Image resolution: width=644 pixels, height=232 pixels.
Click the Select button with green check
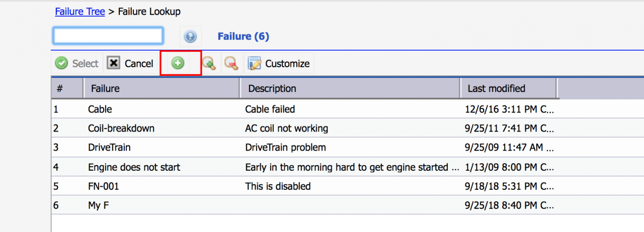coord(77,63)
